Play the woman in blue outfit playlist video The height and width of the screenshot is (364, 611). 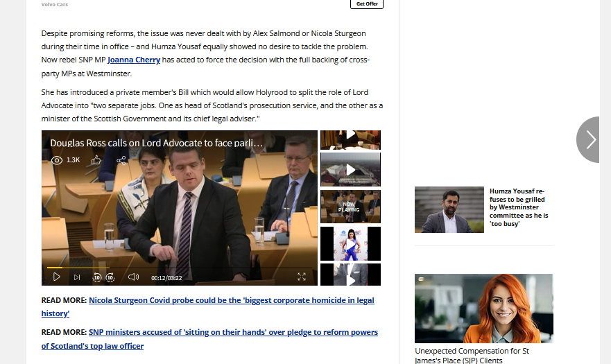pyautogui.click(x=350, y=243)
